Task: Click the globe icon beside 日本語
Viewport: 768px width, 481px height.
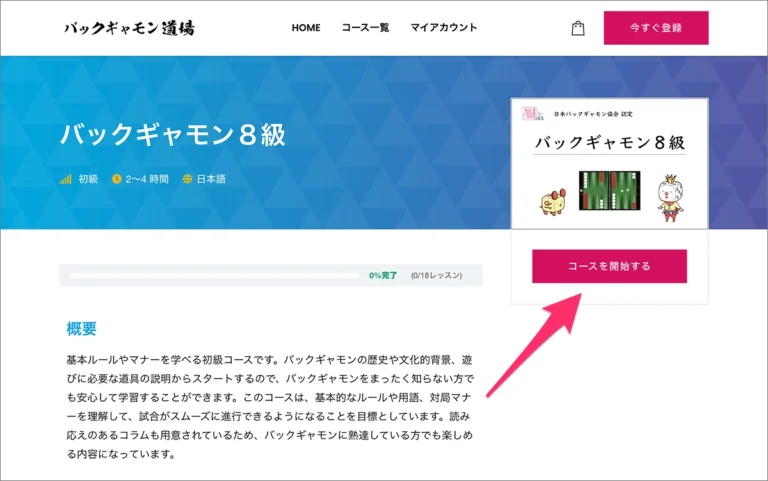Action: (187, 179)
